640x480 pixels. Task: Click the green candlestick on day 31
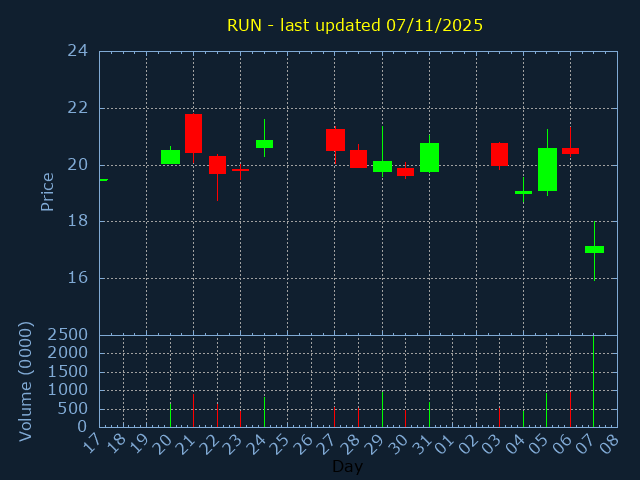(x=429, y=157)
